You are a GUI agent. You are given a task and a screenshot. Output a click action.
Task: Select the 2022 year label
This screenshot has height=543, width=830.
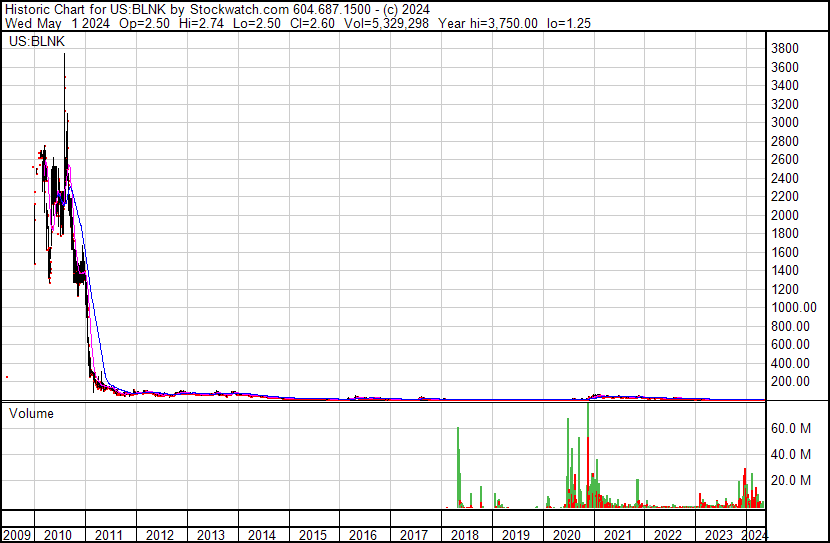[668, 535]
